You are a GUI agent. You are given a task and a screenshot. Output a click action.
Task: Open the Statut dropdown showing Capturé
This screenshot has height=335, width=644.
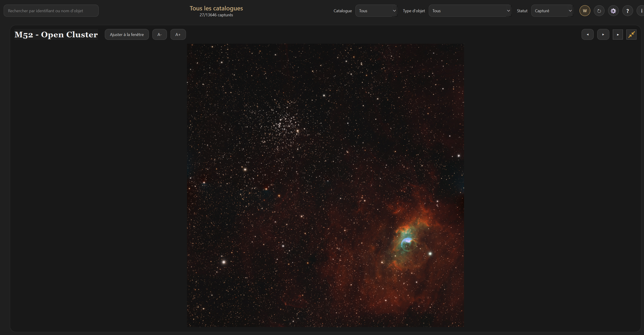[552, 11]
